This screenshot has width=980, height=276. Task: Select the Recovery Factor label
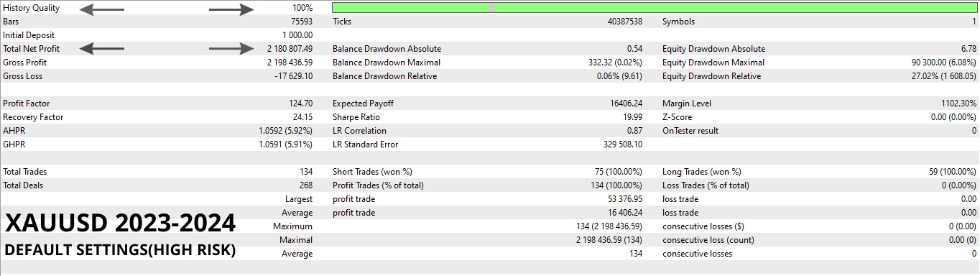point(33,117)
